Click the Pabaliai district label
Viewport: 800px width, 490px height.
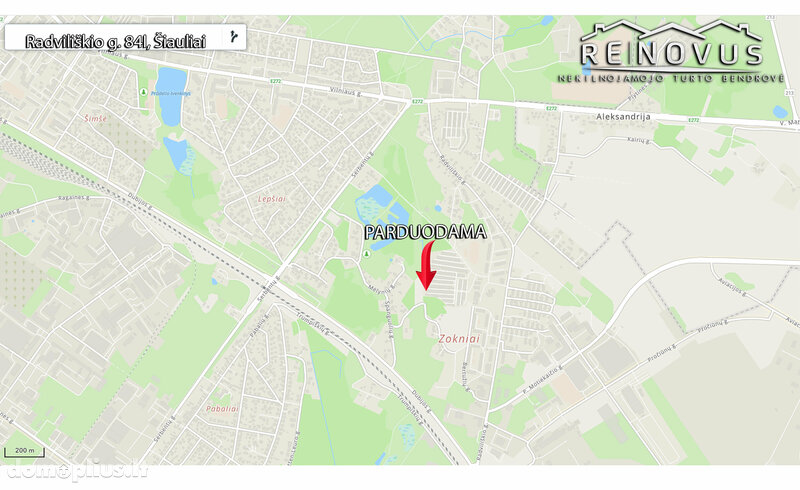[x=222, y=409]
